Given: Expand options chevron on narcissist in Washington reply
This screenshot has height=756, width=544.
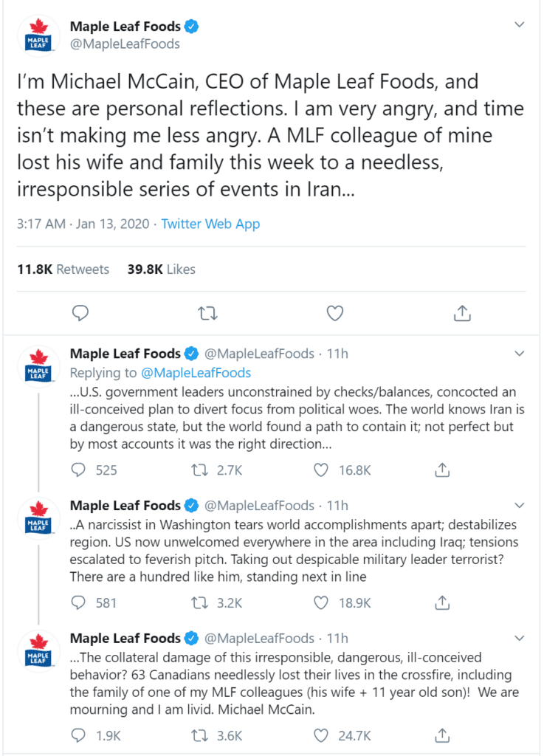Looking at the screenshot, I should [x=519, y=505].
